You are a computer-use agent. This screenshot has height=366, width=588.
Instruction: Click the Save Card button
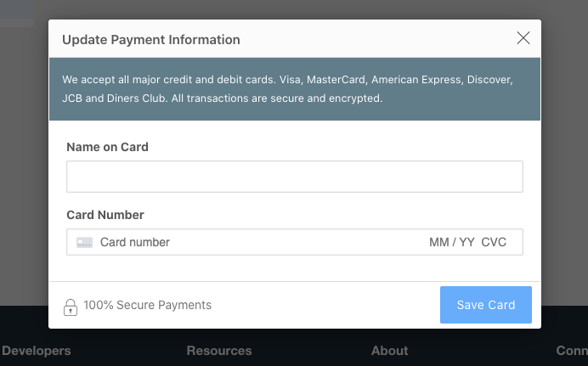(x=486, y=305)
